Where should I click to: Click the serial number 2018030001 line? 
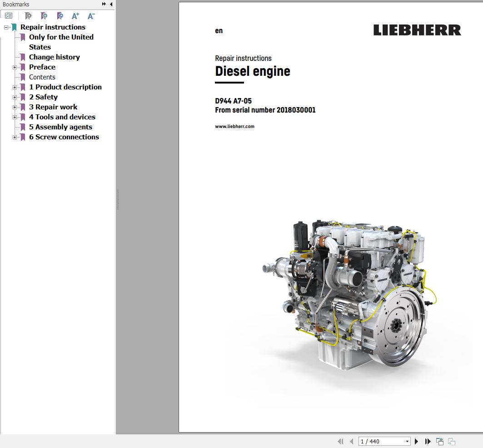[265, 110]
